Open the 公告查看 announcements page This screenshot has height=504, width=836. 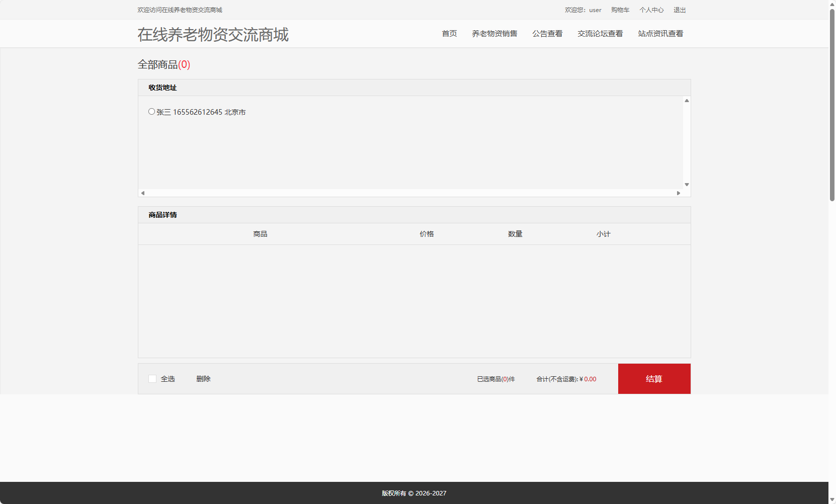pyautogui.click(x=547, y=34)
